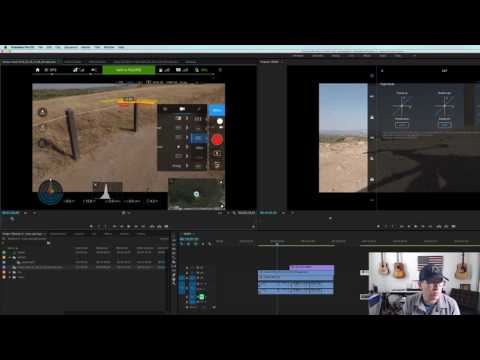
Task: Click the Program monitor timecode field
Action: [x=268, y=213]
